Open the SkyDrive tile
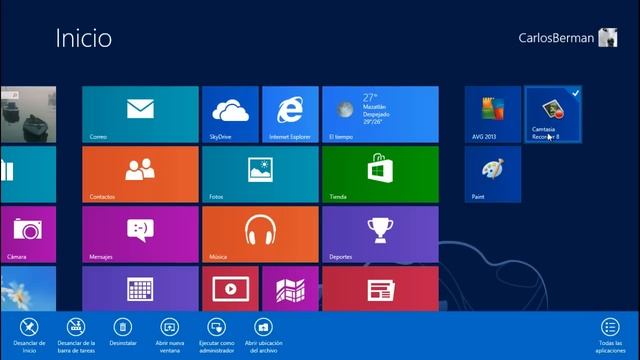Image resolution: width=640 pixels, height=360 pixels. pos(230,114)
